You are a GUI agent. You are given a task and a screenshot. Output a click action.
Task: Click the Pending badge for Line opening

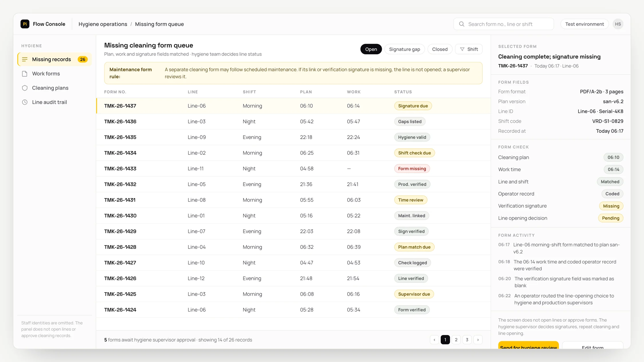[611, 218]
